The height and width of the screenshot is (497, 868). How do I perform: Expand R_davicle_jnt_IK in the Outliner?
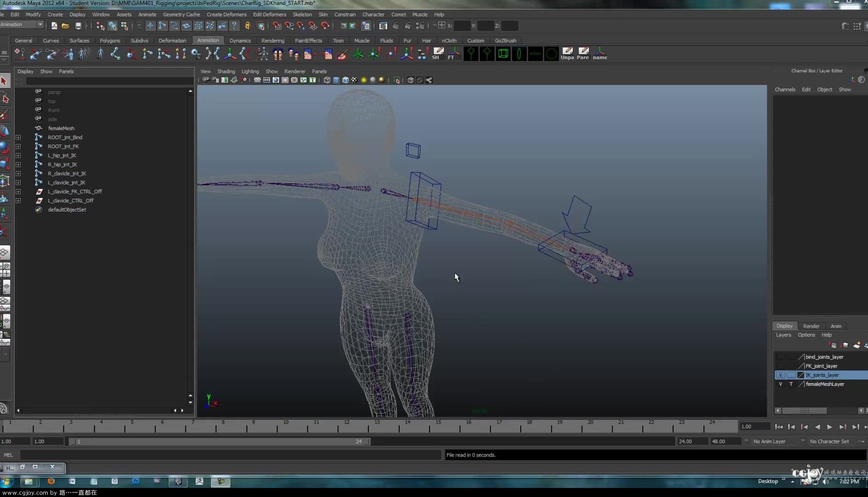point(19,173)
